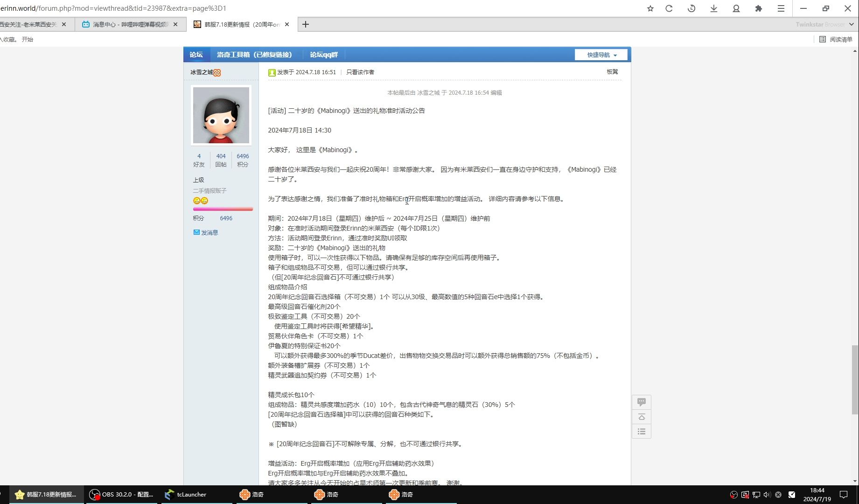Open 论坛 forum nav item
This screenshot has width=859, height=504.
[196, 55]
